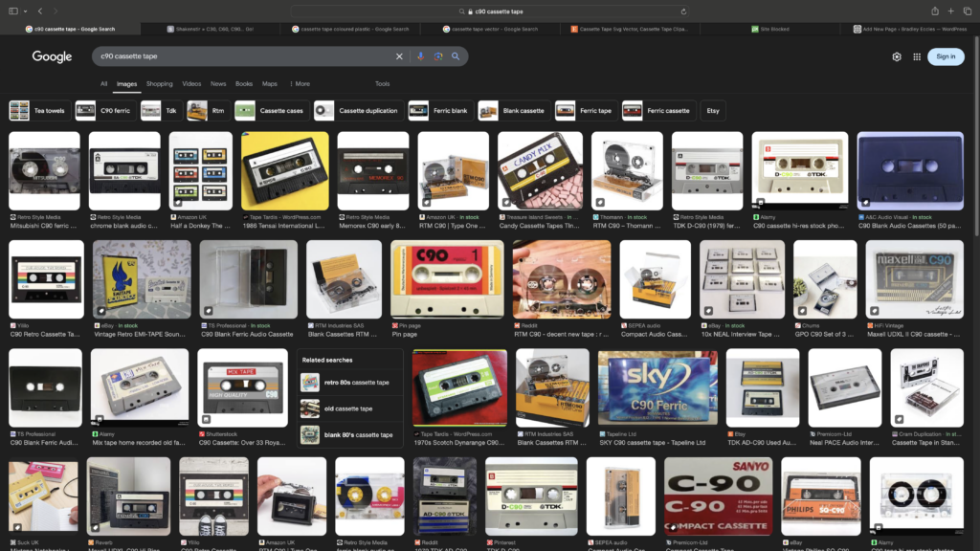Go forward to the next page
Viewport: 980px width, 551px height.
tap(55, 11)
